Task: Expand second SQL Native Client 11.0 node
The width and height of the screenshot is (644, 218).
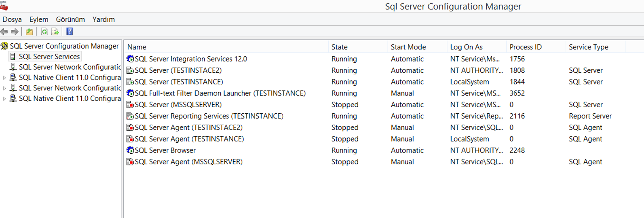Action: (x=4, y=99)
